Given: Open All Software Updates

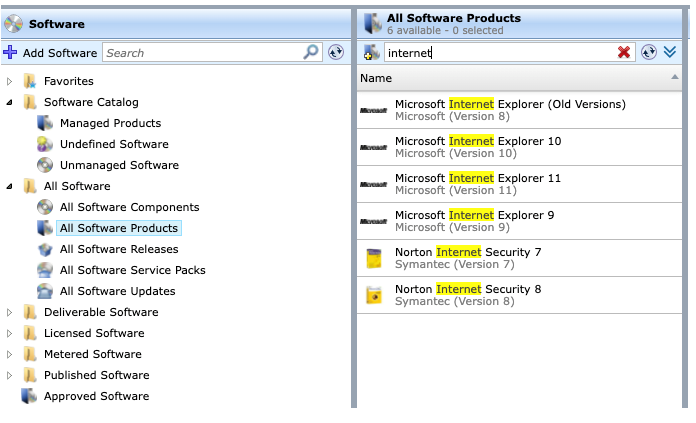Looking at the screenshot, I should 118,291.
